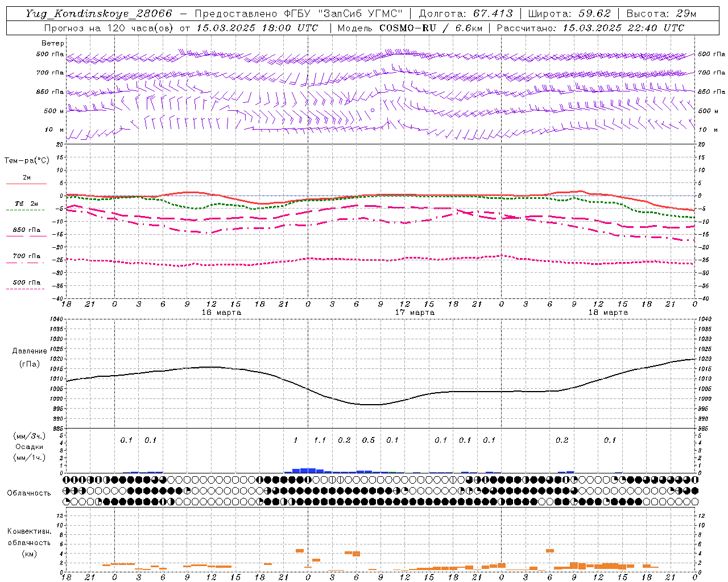Click the Рассчитано: 15.03.2025 22:40 UTC timestamp
The width and height of the screenshot is (728, 582).
[x=590, y=28]
